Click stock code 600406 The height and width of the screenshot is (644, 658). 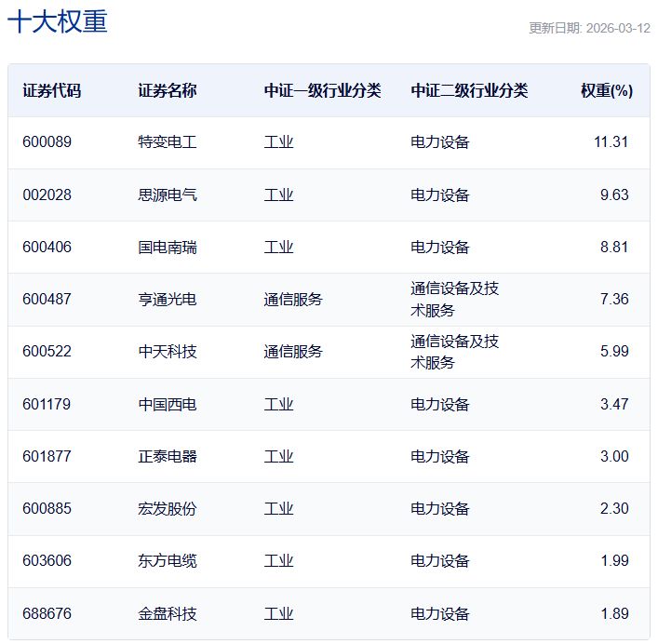47,248
